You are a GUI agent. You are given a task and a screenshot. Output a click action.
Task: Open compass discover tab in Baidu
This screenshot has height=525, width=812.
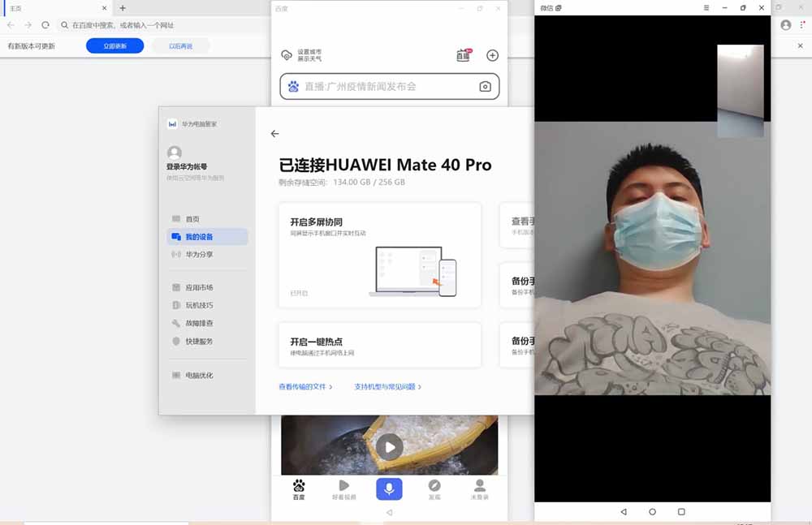(x=434, y=489)
